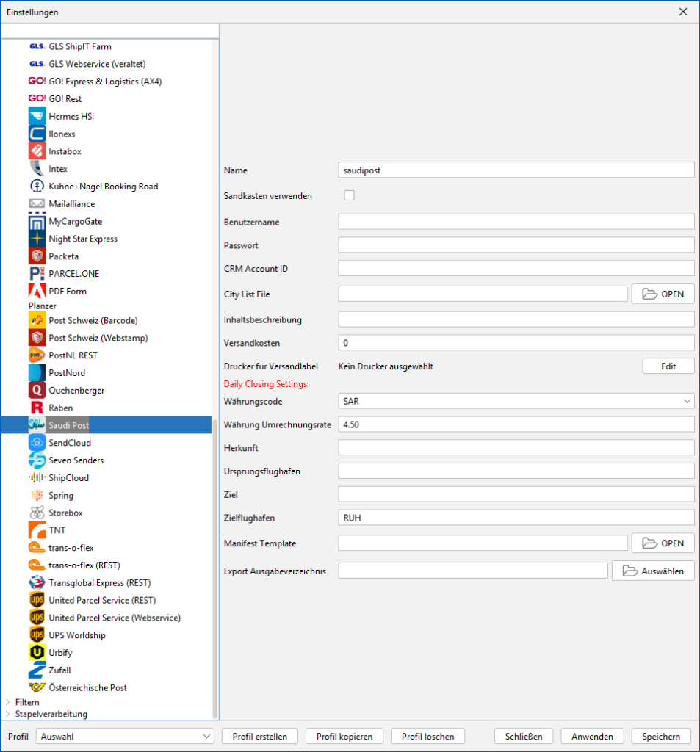Select ShipCloud in the carrier list

click(x=68, y=478)
